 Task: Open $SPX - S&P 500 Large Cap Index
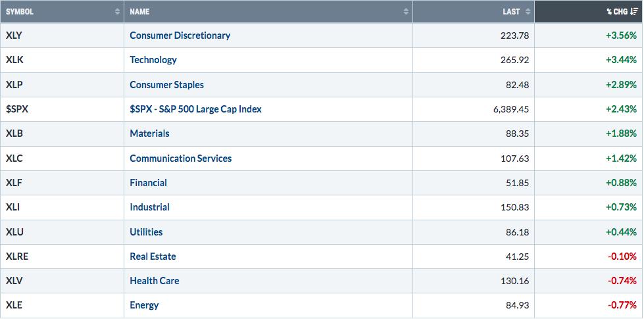point(195,109)
